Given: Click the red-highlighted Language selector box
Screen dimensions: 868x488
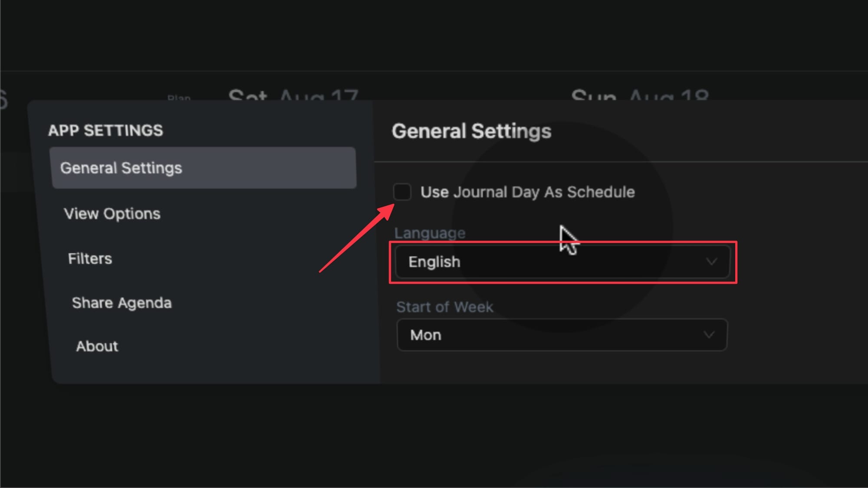Looking at the screenshot, I should click(x=563, y=262).
